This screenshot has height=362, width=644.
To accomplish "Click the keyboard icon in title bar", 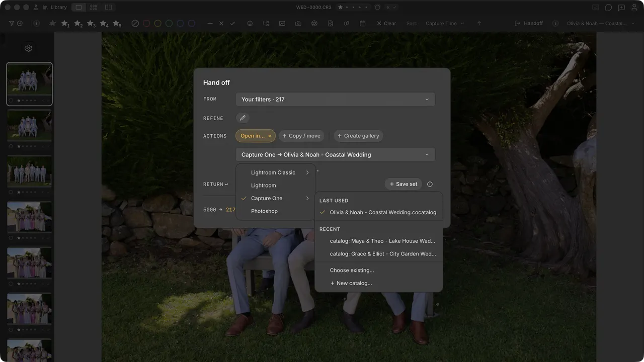I will (596, 8).
